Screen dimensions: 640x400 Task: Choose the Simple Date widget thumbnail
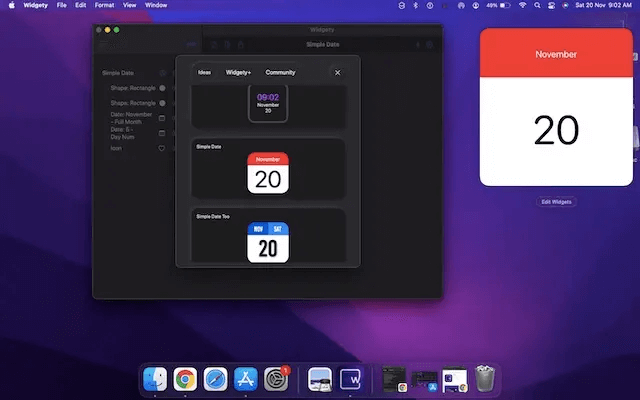267,173
